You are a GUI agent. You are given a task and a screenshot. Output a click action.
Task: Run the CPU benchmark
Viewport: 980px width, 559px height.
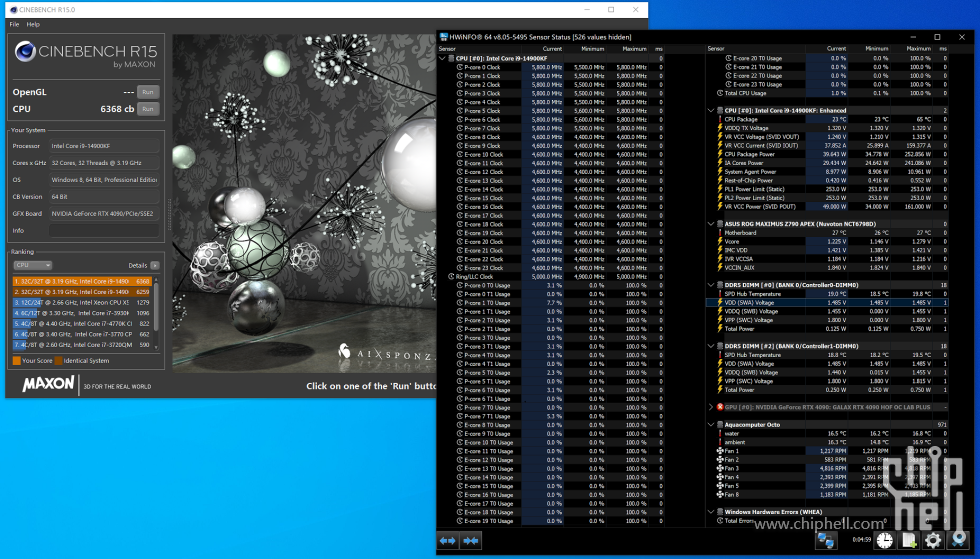click(x=148, y=109)
